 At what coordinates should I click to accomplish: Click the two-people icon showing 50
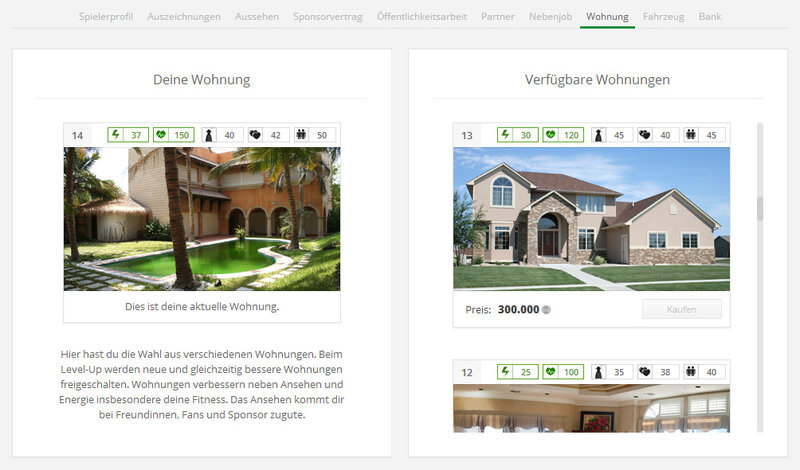(301, 135)
